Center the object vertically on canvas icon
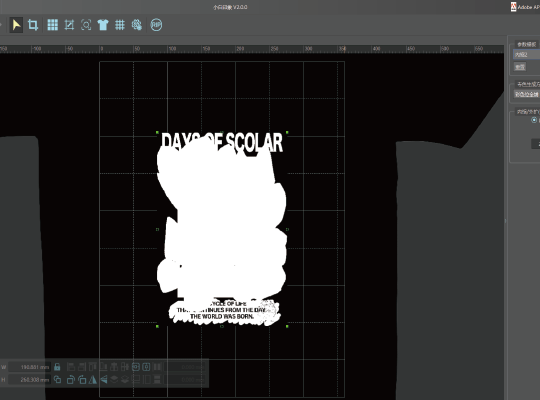540x400 pixels. click(x=146, y=367)
